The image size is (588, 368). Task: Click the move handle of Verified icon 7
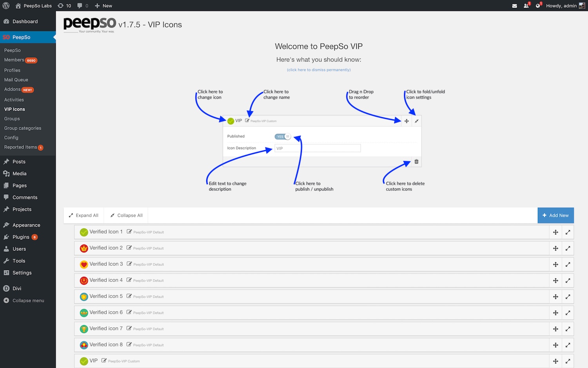click(x=555, y=329)
